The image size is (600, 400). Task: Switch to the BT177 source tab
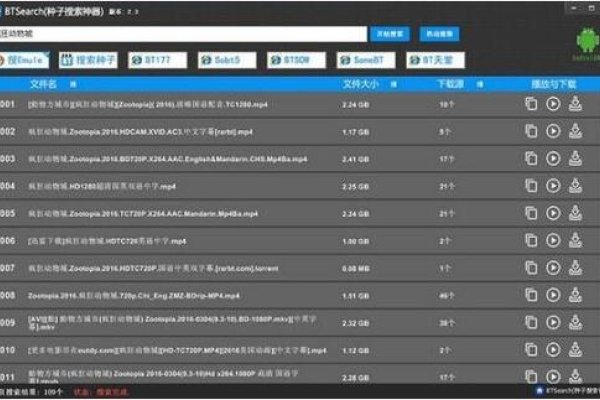[156, 60]
